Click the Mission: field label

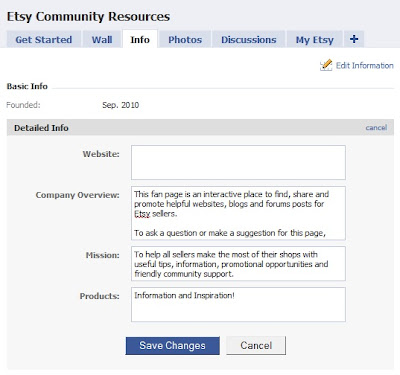click(x=103, y=255)
